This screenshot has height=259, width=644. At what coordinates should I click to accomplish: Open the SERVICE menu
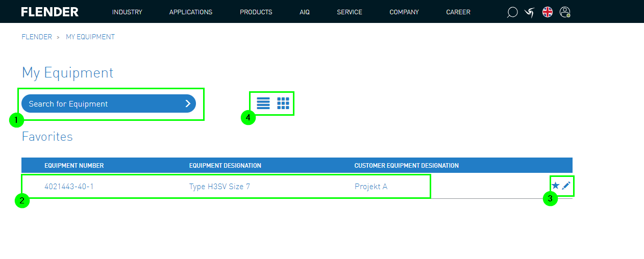click(x=350, y=12)
